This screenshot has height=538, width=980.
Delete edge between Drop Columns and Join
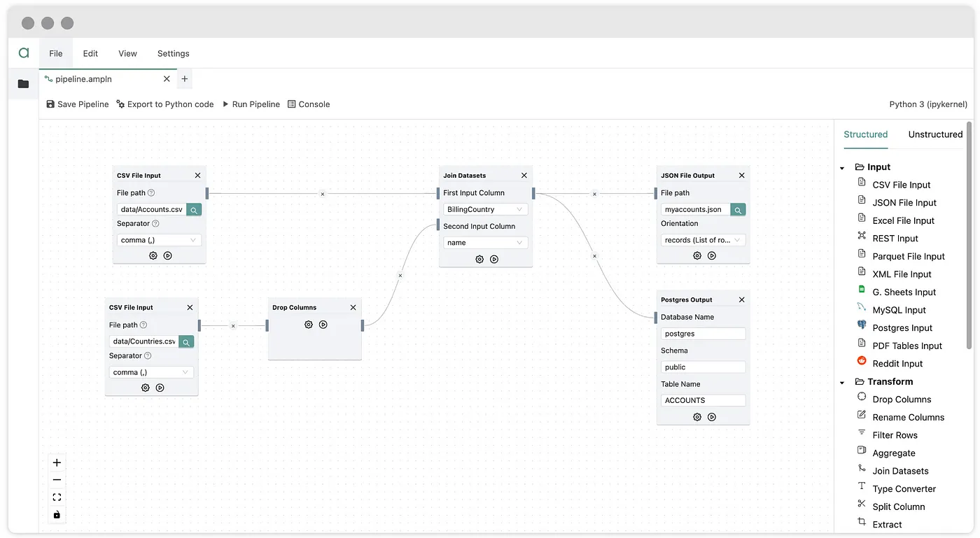point(400,276)
